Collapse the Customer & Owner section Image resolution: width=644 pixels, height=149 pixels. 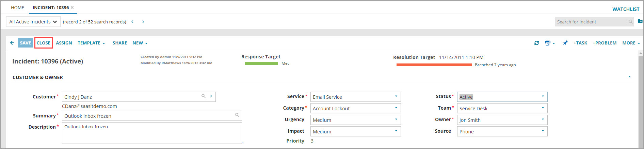click(x=629, y=77)
